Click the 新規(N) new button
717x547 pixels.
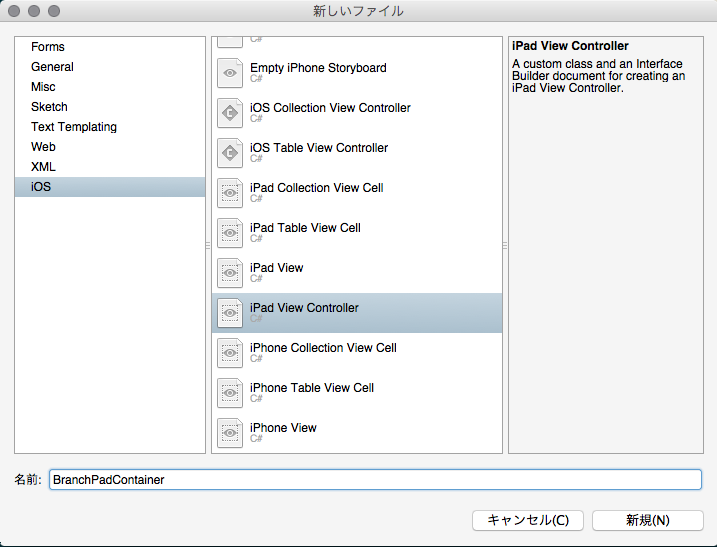647,520
